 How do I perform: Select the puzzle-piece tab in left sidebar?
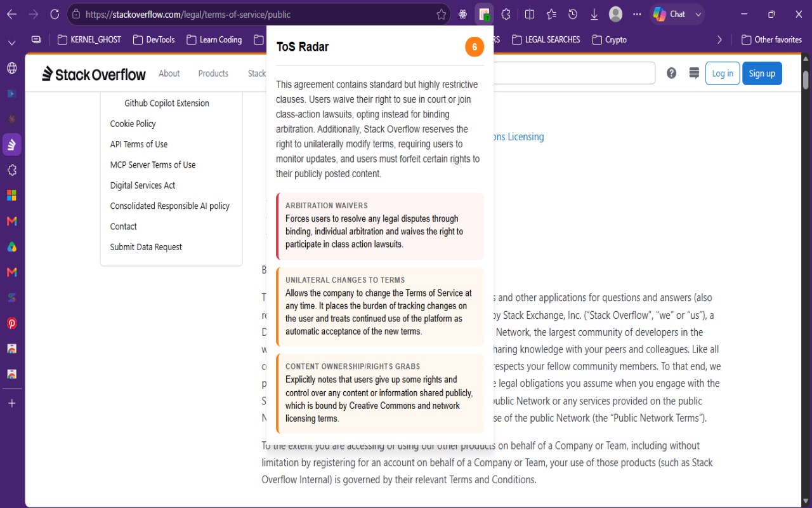(x=11, y=170)
